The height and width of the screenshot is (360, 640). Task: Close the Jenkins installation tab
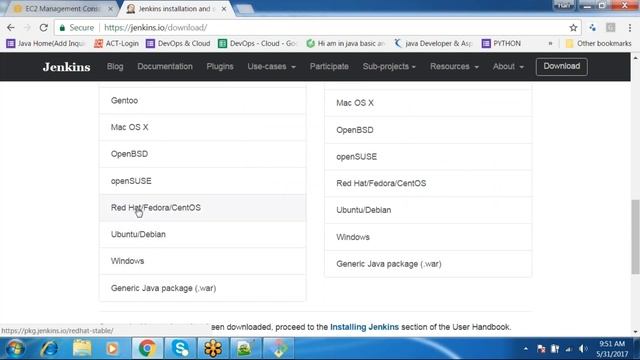(224, 9)
